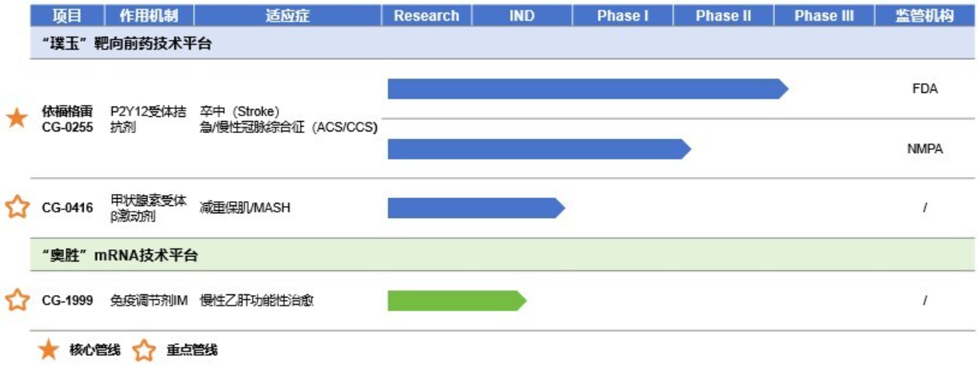Image resolution: width=980 pixels, height=368 pixels.
Task: Select the Phase III column header
Action: point(824,16)
